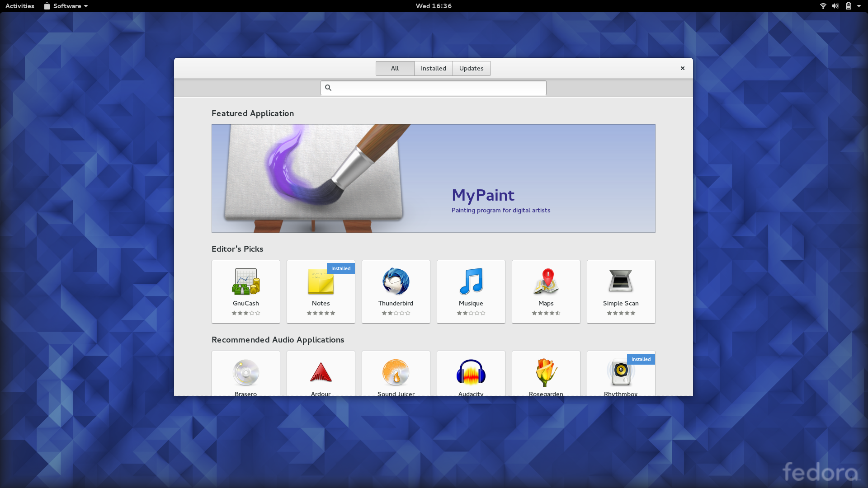Click the Musique label
The width and height of the screenshot is (868, 488).
click(x=471, y=303)
